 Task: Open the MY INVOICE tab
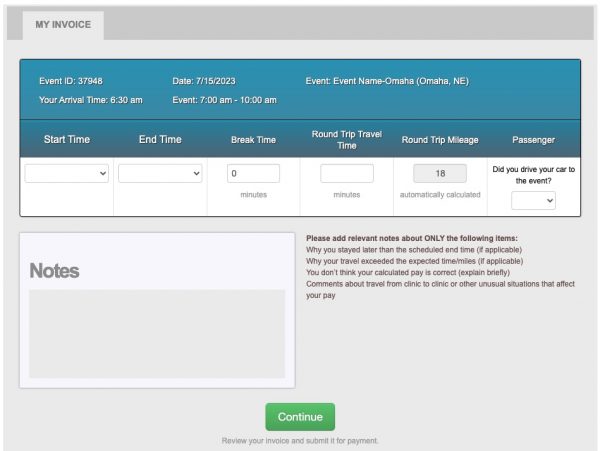click(x=63, y=25)
